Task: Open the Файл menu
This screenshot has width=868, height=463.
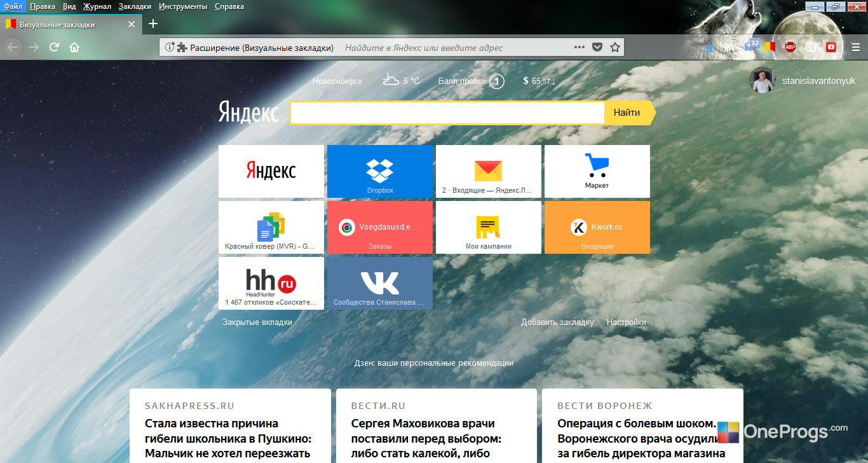Action: pyautogui.click(x=13, y=6)
